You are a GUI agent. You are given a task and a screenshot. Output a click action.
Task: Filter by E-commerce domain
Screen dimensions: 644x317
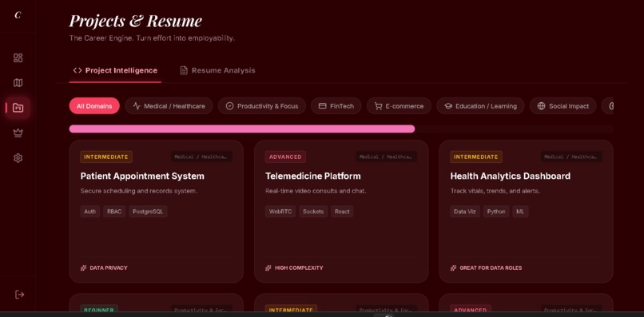point(399,106)
